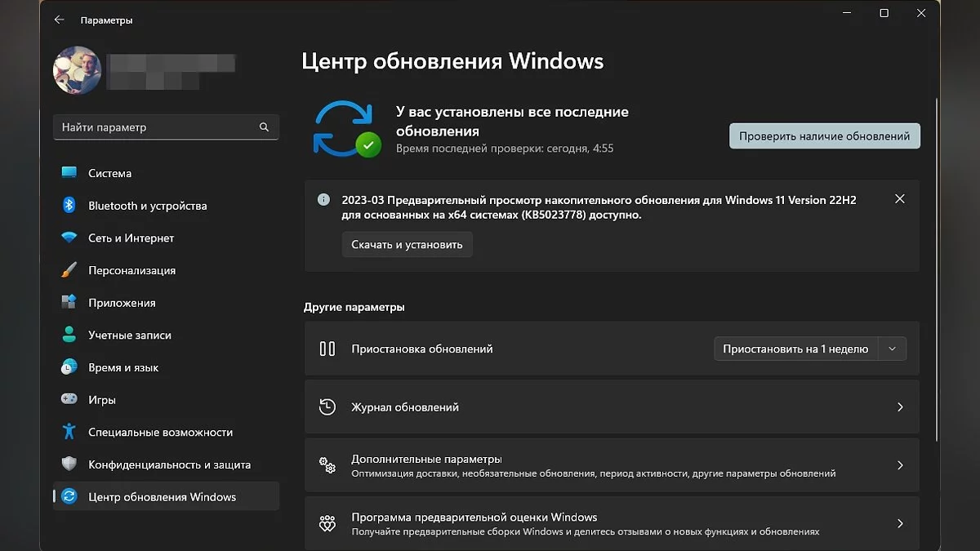Screen dimensions: 980x551
Task: Click the Wi-Fi icon for Сеть и Интернет
Action: click(x=69, y=238)
